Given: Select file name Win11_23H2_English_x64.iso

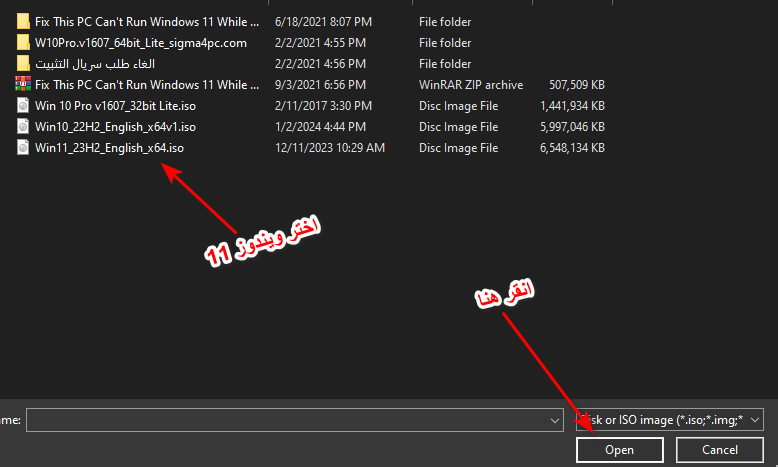Looking at the screenshot, I should (x=109, y=148).
